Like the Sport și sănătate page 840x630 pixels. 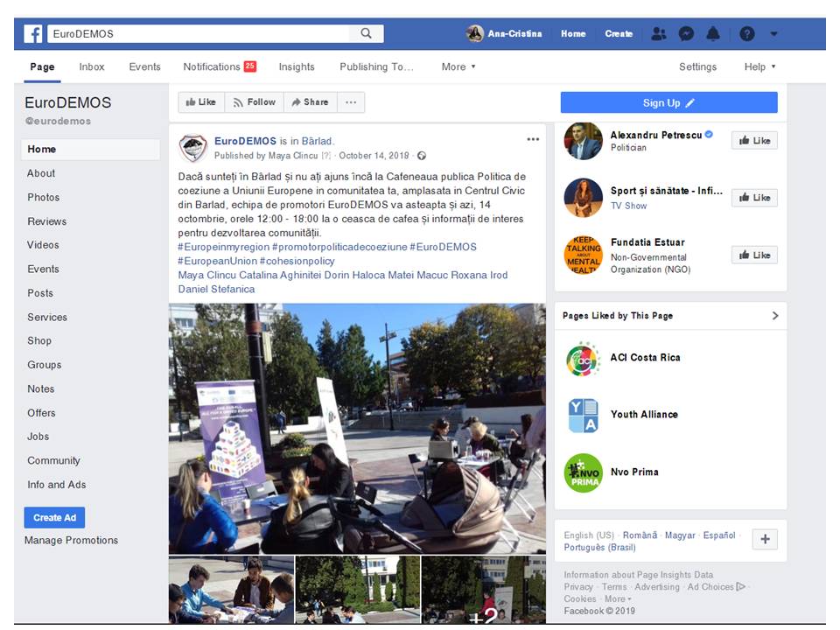point(754,198)
